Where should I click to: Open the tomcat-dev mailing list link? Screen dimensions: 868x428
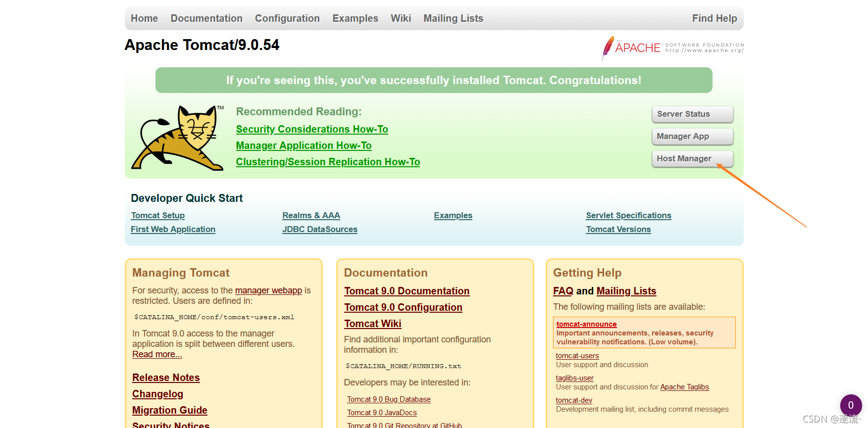pos(574,400)
